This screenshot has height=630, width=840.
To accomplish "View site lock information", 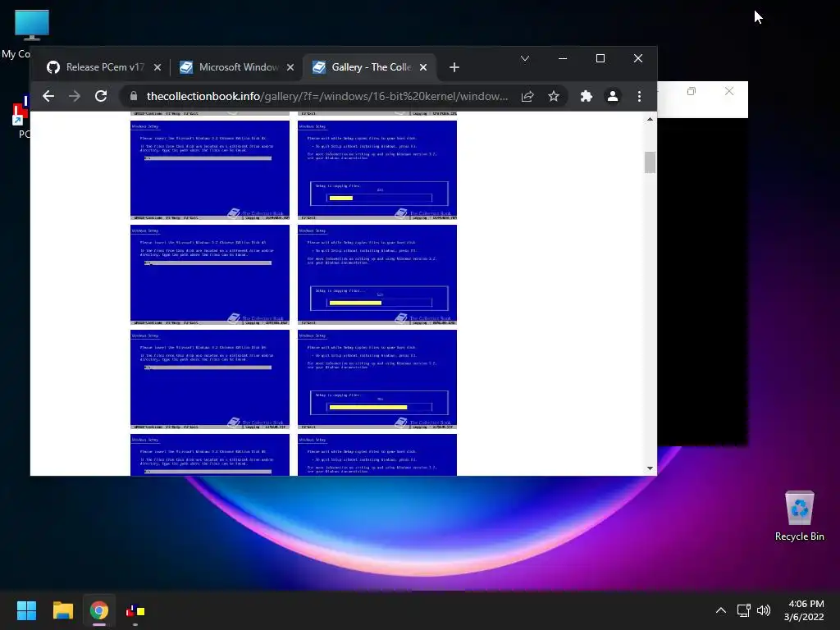I will 134,97.
